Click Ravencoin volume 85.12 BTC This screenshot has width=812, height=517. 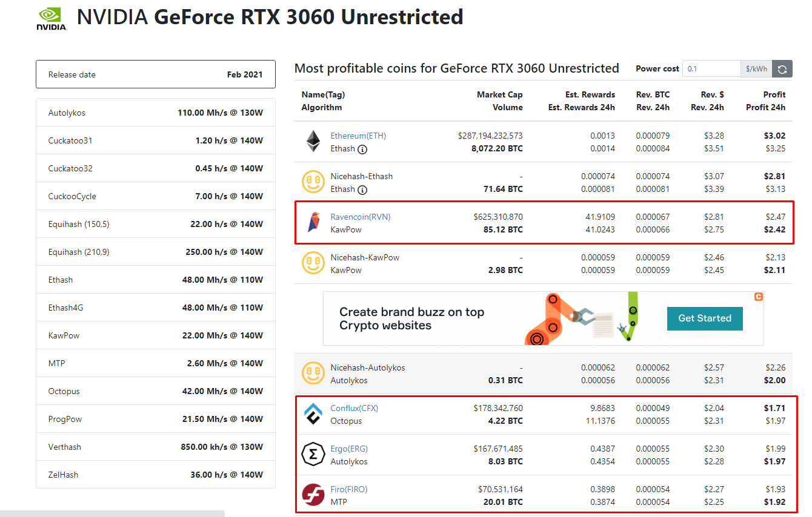(502, 229)
